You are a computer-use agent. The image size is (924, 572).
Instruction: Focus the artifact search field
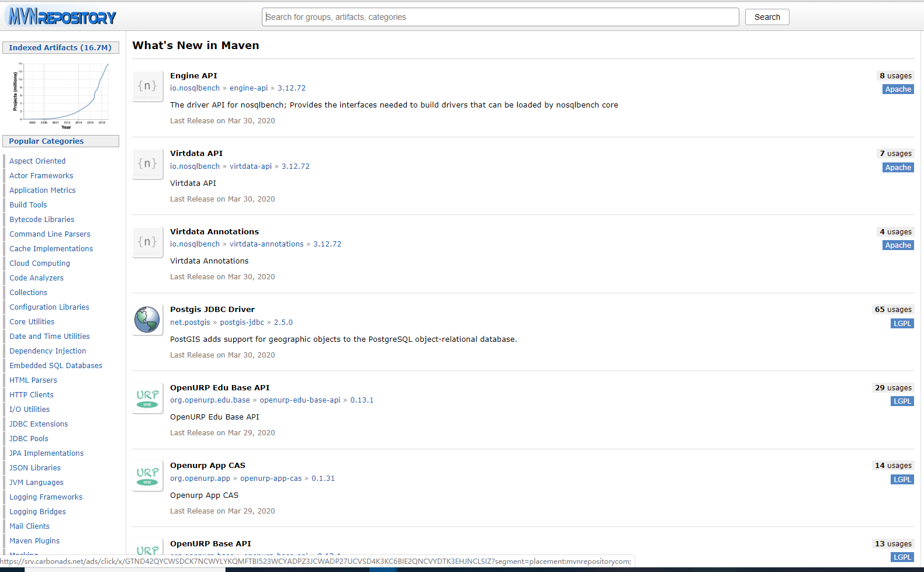500,17
